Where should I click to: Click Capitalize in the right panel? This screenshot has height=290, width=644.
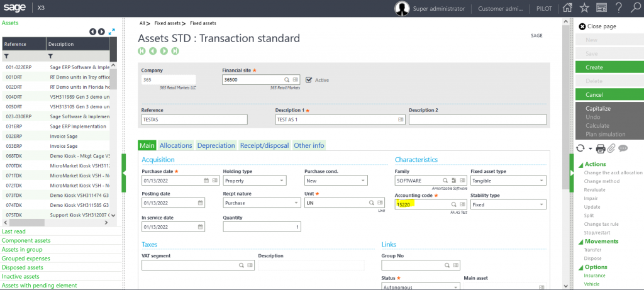tap(598, 109)
